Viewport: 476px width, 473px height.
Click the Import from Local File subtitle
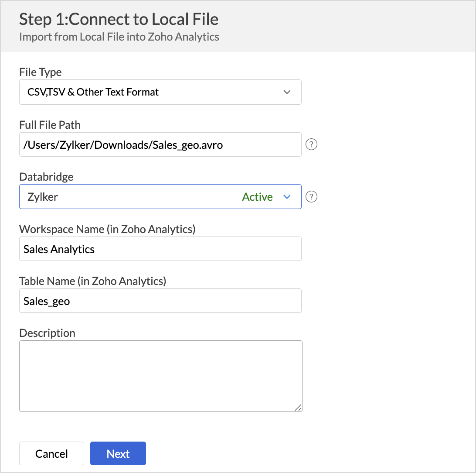tap(119, 37)
